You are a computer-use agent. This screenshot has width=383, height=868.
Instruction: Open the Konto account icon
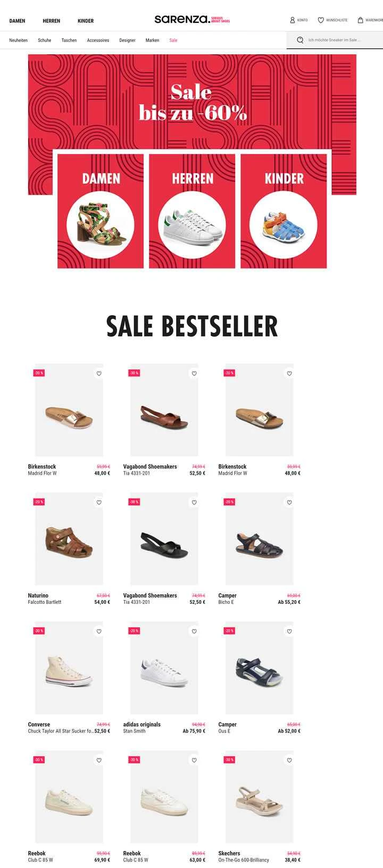tap(292, 20)
